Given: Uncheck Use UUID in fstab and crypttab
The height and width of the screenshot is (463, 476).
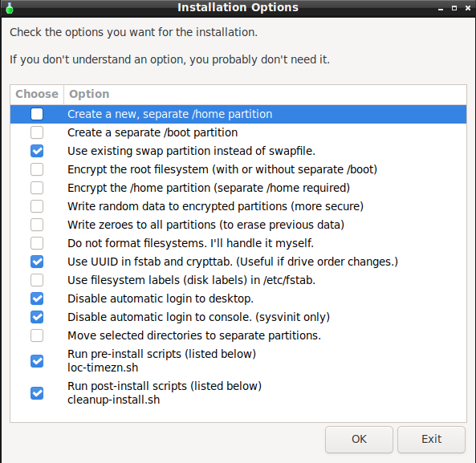Looking at the screenshot, I should point(37,262).
